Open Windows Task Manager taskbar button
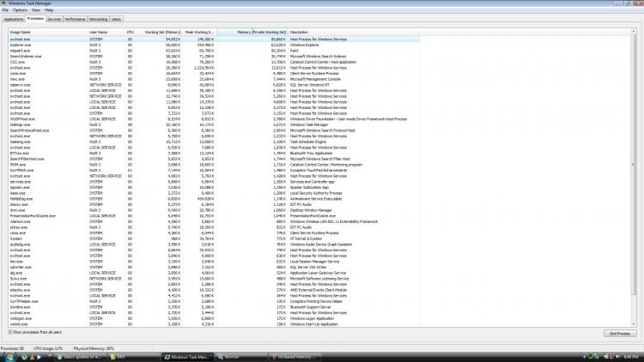 pos(187,357)
